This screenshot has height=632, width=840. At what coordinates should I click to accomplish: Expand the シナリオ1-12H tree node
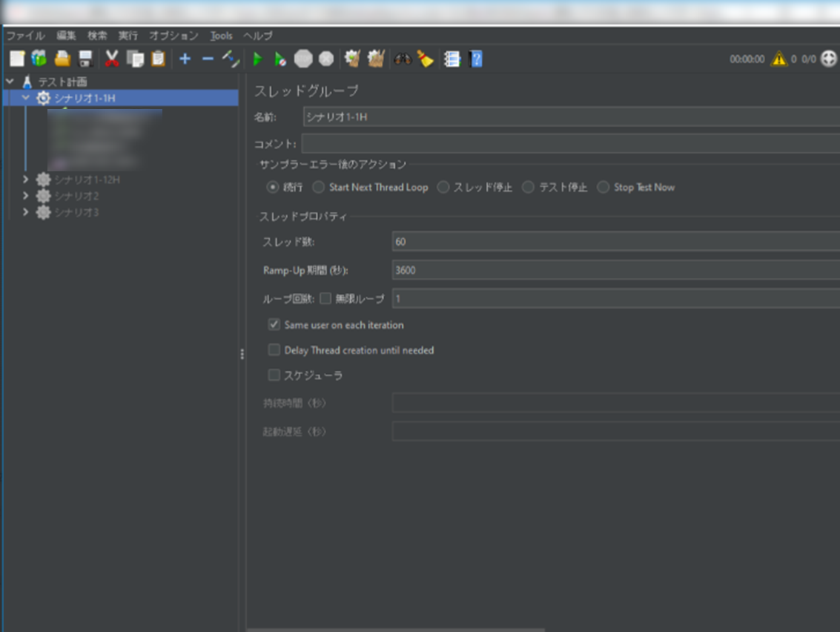click(26, 179)
